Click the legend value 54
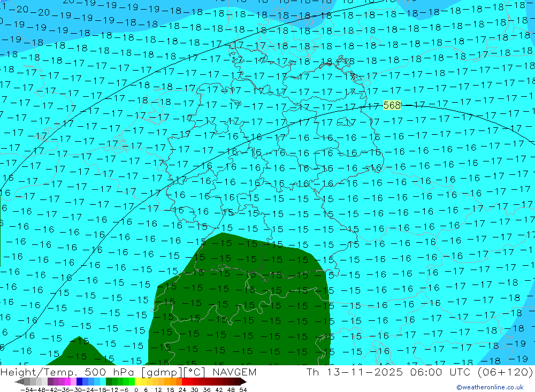The width and height of the screenshot is (535, 392). point(243,390)
